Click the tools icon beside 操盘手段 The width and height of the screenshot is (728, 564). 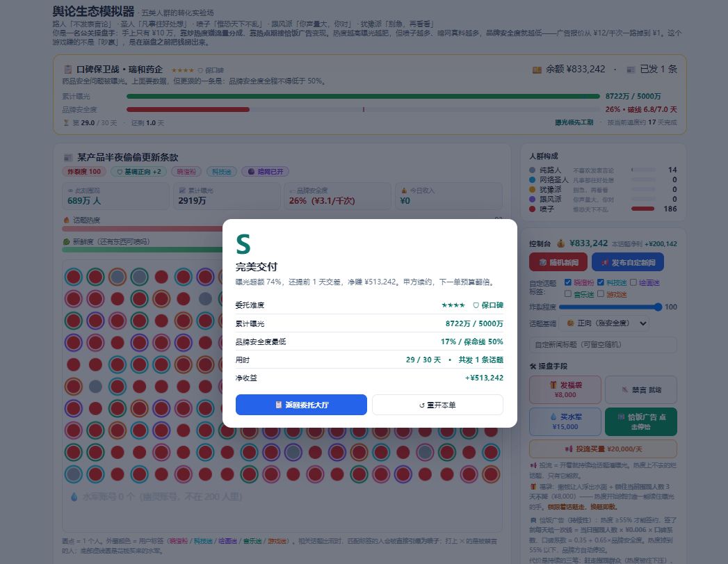pos(533,366)
